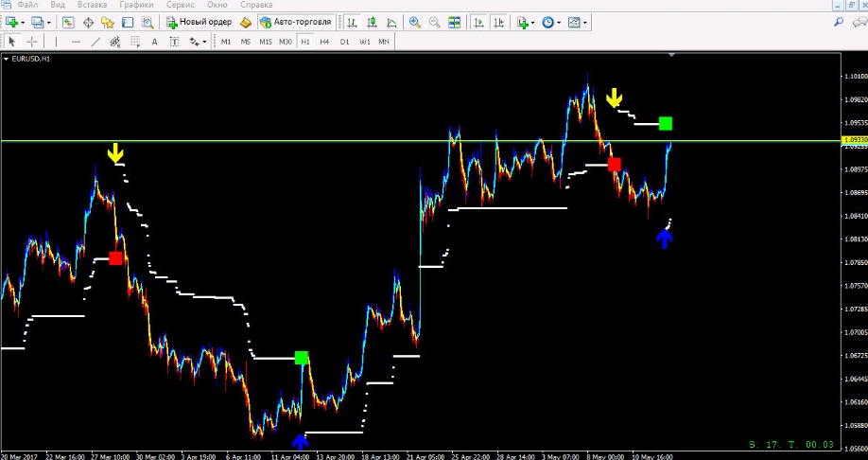Click the Новый ордер button

(199, 22)
